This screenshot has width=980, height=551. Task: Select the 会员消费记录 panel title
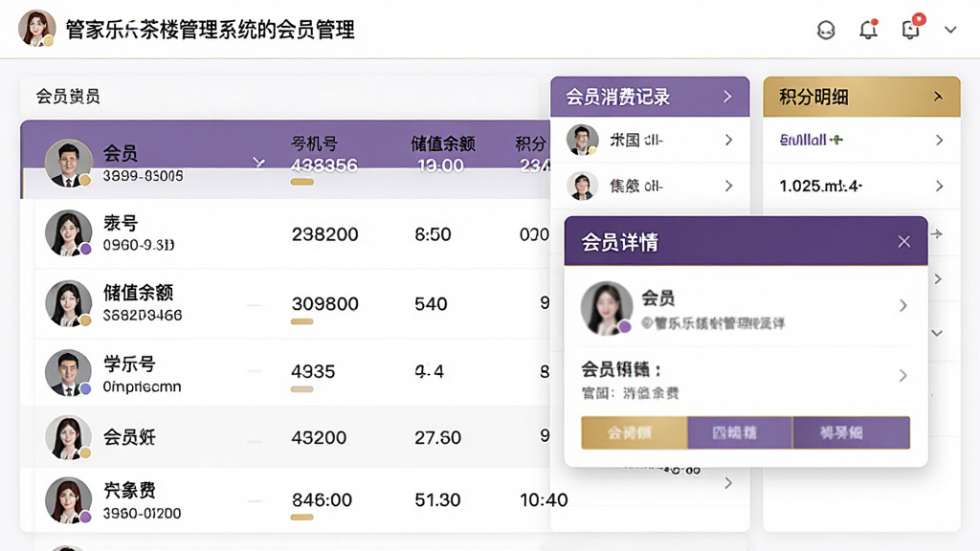click(x=617, y=97)
